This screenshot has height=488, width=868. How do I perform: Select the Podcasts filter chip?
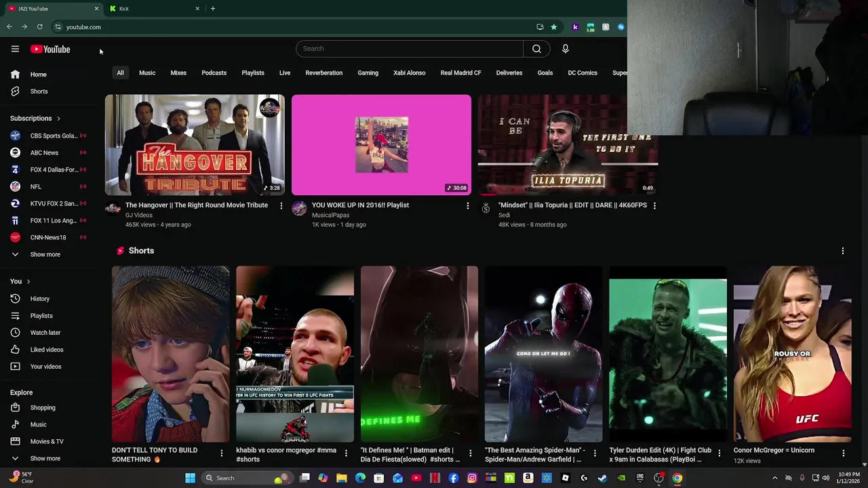click(x=214, y=73)
